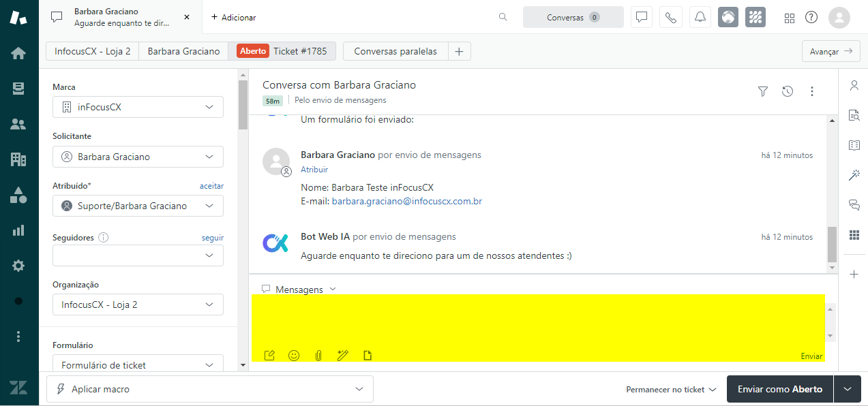Open the Reporting bar chart icon
868x406 pixels.
tap(18, 230)
